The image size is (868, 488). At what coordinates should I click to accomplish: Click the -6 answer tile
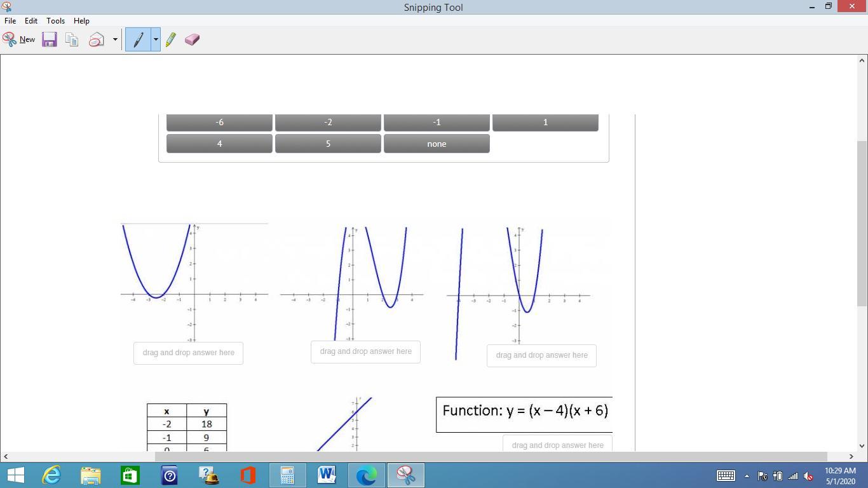[219, 123]
